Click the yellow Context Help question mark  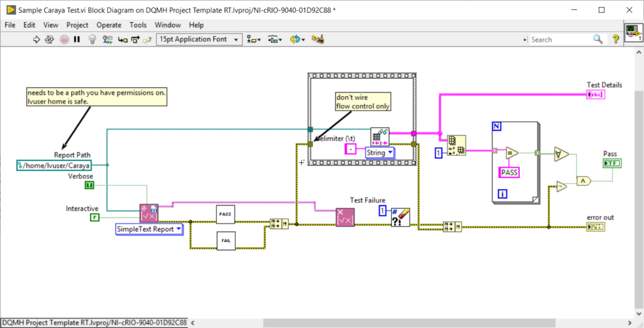pos(615,40)
